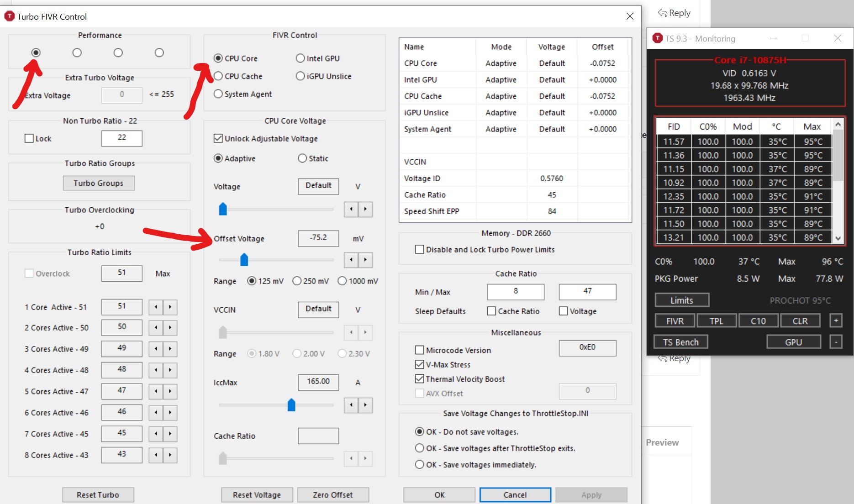Screen dimensions: 854x504
Task: Launch TS Bench from monitoring window
Action: point(681,341)
